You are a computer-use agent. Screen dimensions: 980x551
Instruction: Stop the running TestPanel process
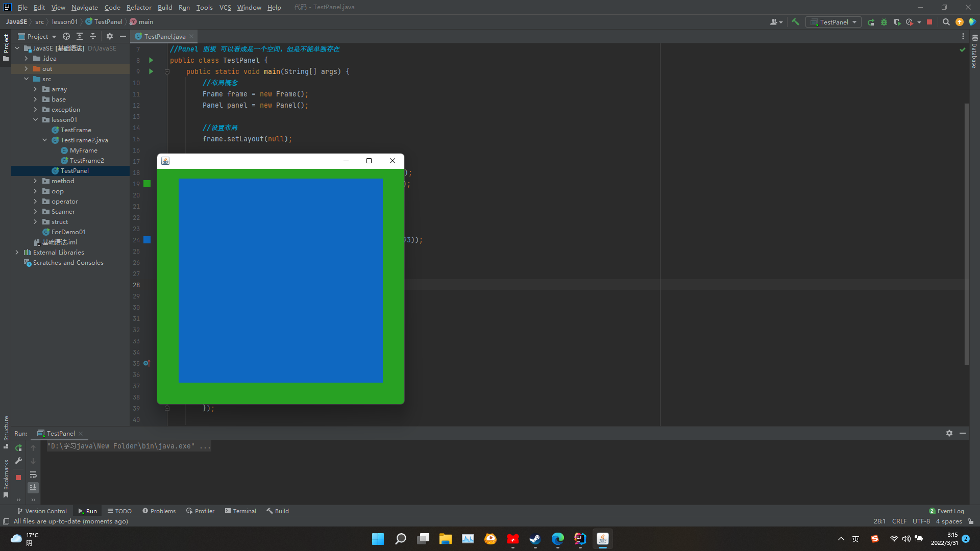coord(929,22)
